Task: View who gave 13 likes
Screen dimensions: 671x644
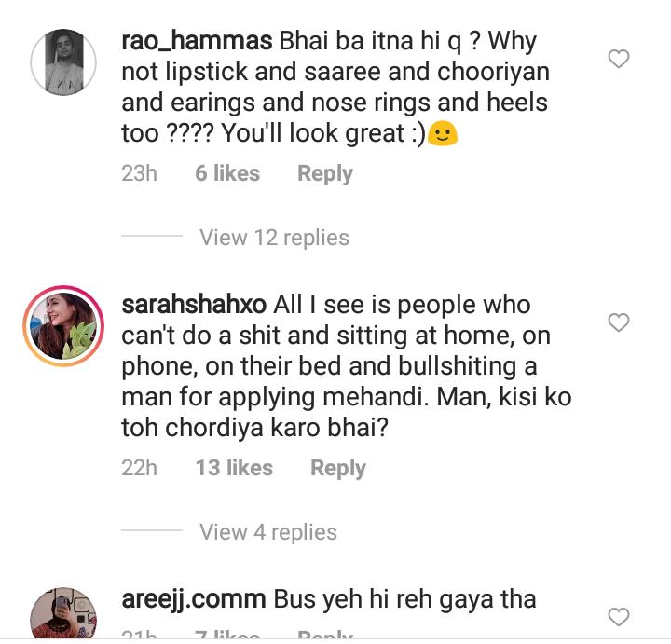Action: pos(234,468)
